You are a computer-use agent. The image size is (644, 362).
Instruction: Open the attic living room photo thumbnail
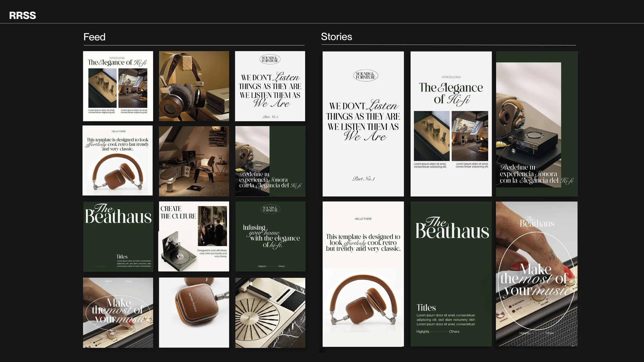pos(194,161)
